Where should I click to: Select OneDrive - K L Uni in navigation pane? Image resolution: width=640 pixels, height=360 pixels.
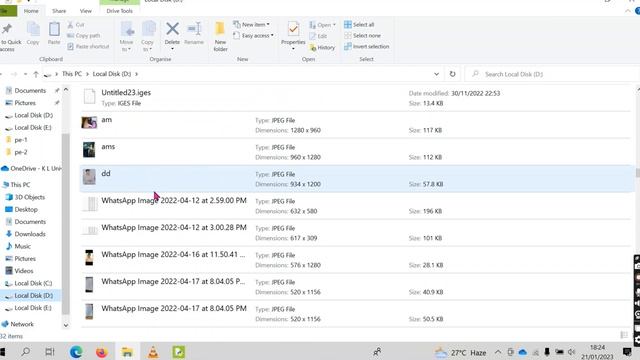[x=31, y=169]
